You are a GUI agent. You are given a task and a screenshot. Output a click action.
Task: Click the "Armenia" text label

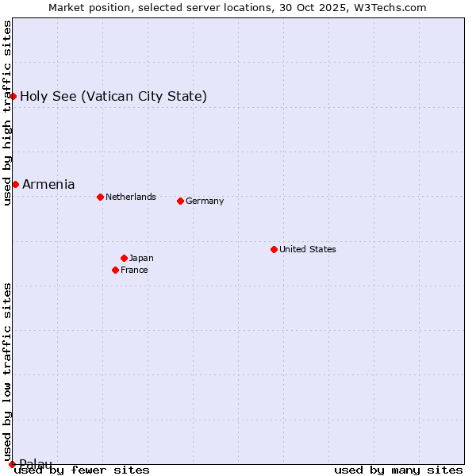point(48,184)
